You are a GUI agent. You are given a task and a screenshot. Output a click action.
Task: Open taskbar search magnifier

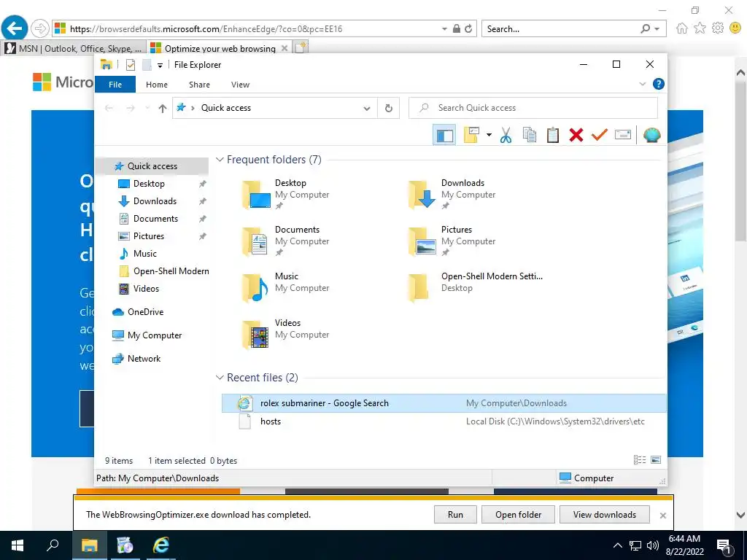[53, 545]
